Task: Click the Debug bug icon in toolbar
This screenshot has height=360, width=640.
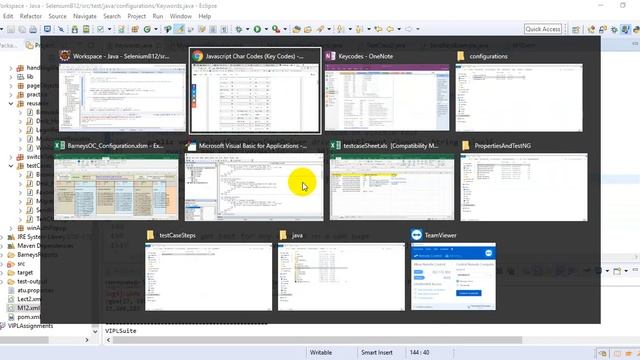Action: (x=239, y=29)
